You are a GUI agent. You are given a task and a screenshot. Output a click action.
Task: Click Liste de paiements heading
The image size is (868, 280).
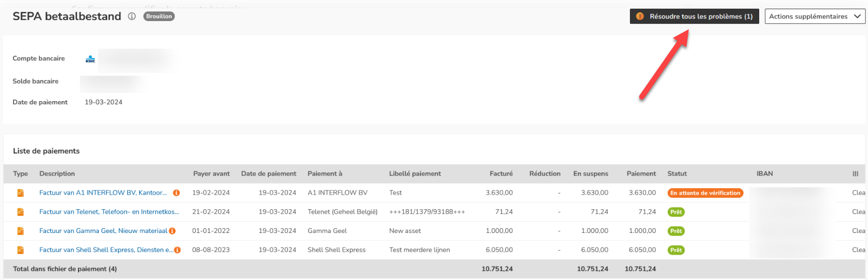pyautogui.click(x=46, y=151)
